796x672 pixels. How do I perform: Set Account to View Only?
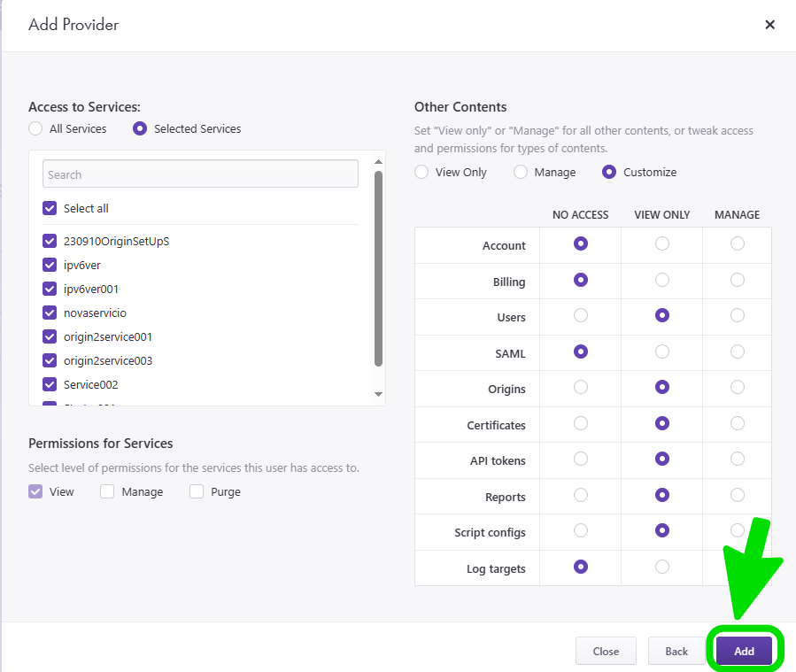point(662,243)
